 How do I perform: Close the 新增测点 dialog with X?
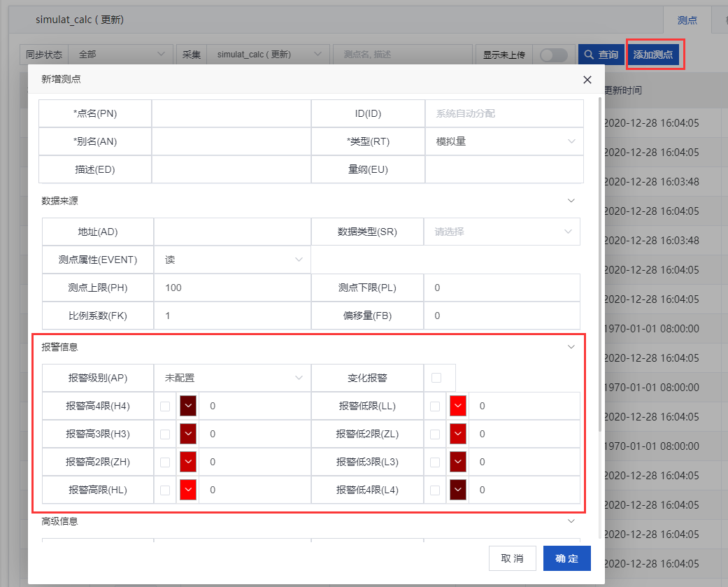pos(587,80)
